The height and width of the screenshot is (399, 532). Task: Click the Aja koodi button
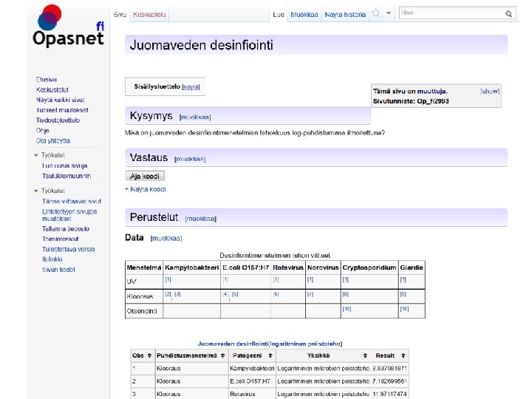click(x=145, y=176)
